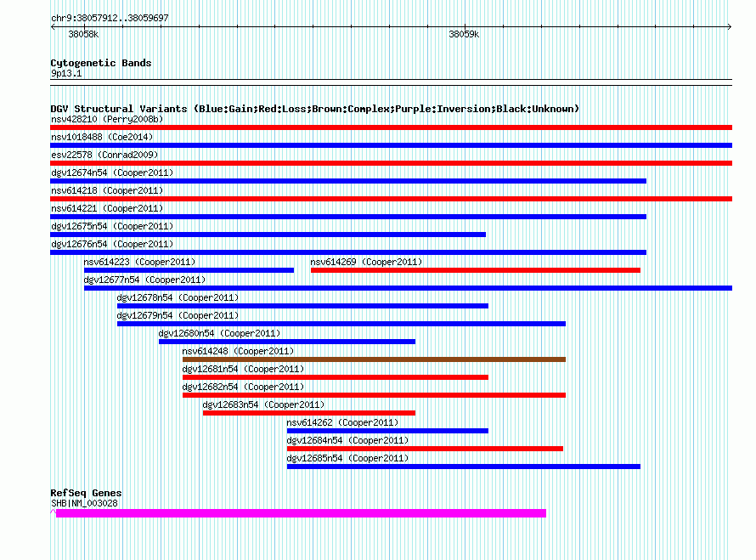
Task: Select dgv12679n54 (Cooper2011) label
Action: 178,315
